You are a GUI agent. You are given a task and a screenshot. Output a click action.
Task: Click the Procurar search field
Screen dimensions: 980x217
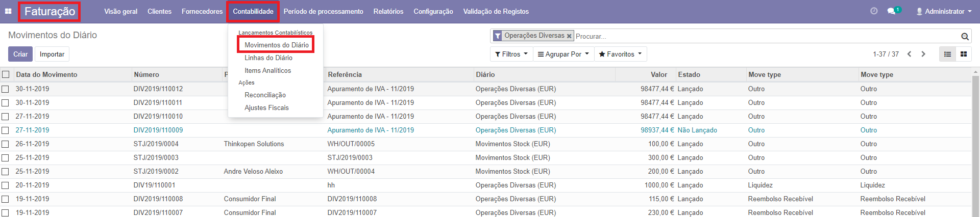766,36
